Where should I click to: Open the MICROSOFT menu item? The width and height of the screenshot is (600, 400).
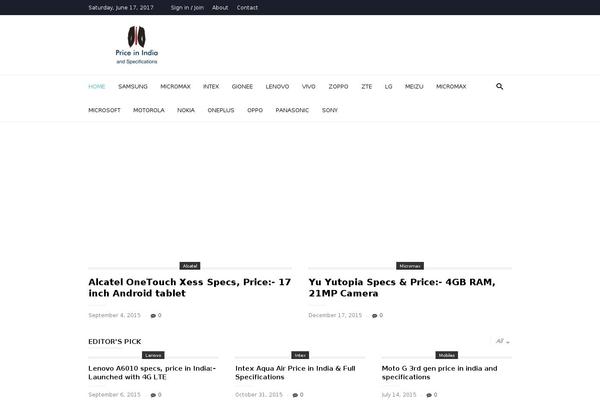104,110
